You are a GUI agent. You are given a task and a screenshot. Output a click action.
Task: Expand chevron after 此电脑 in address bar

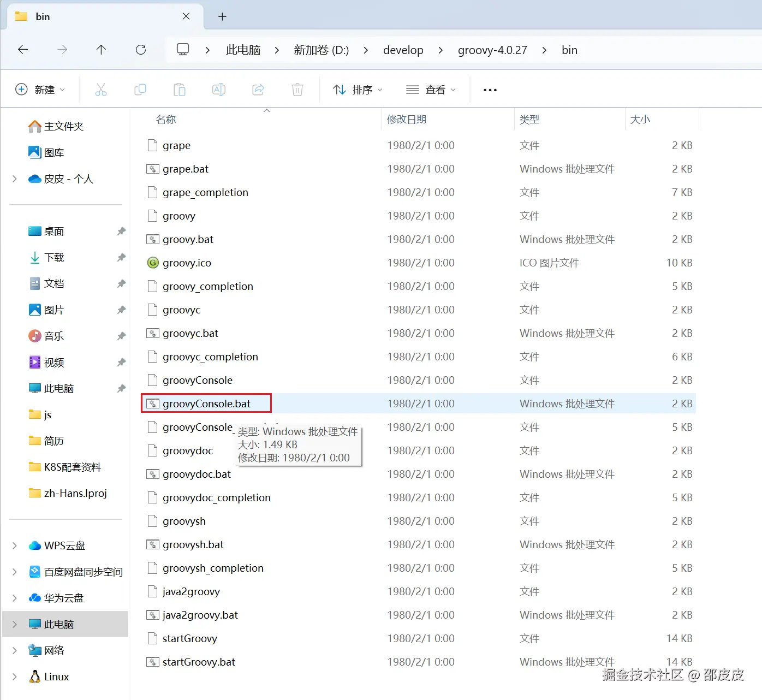[x=277, y=50]
